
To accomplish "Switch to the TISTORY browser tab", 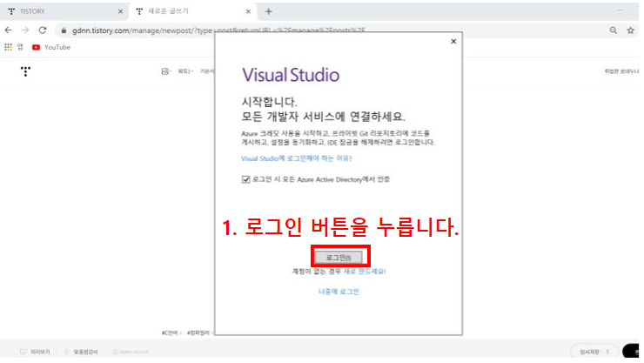I will point(66,11).
